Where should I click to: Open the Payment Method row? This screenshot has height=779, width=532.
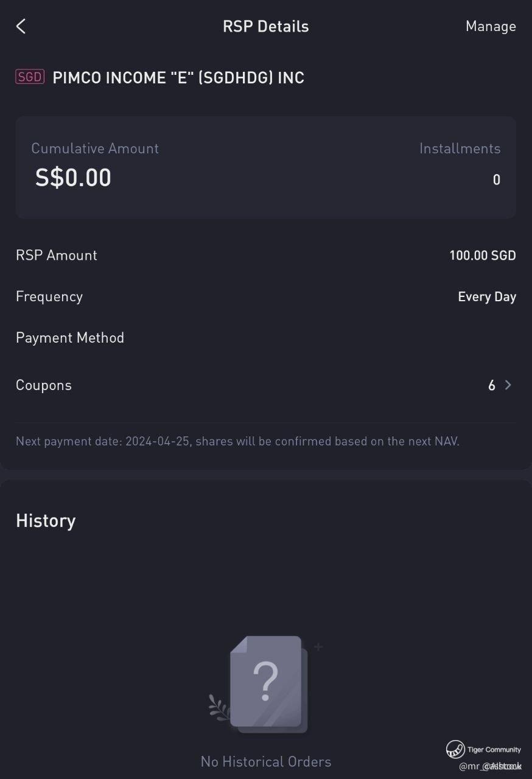coord(266,338)
